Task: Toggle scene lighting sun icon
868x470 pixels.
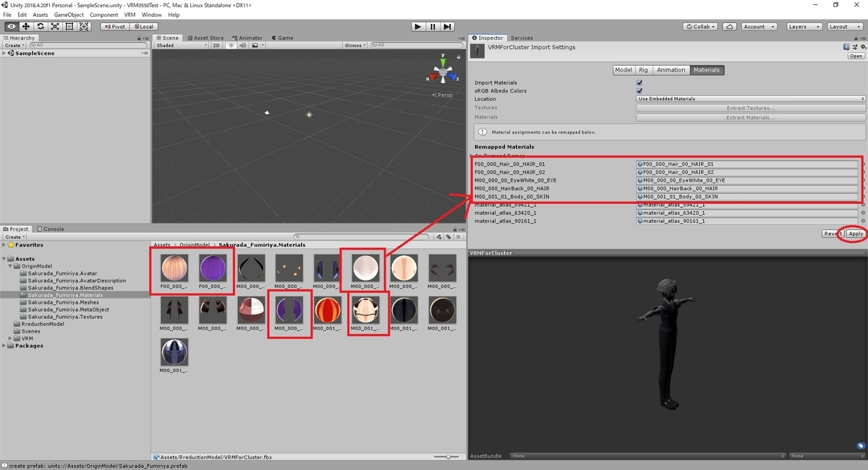Action: 231,46
